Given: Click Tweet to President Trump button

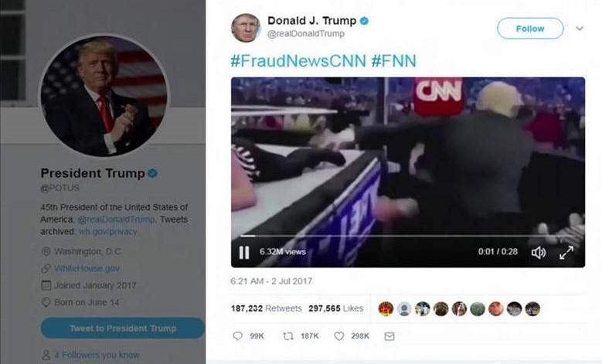Looking at the screenshot, I should [x=123, y=328].
